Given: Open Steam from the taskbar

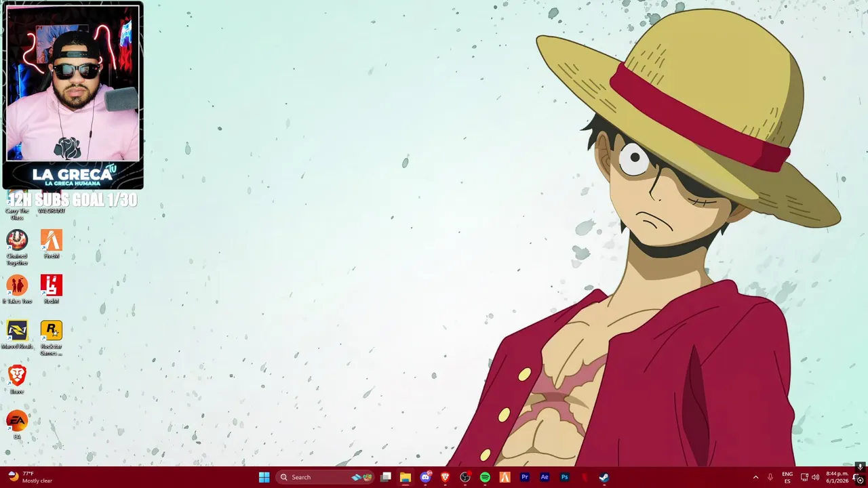Looking at the screenshot, I should click(x=604, y=477).
